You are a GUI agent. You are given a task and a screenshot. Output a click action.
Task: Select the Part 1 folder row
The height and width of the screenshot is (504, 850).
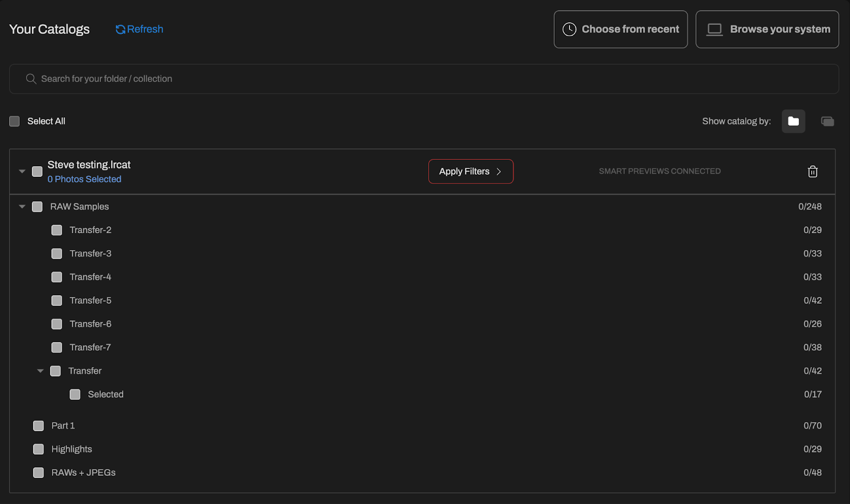tap(63, 426)
